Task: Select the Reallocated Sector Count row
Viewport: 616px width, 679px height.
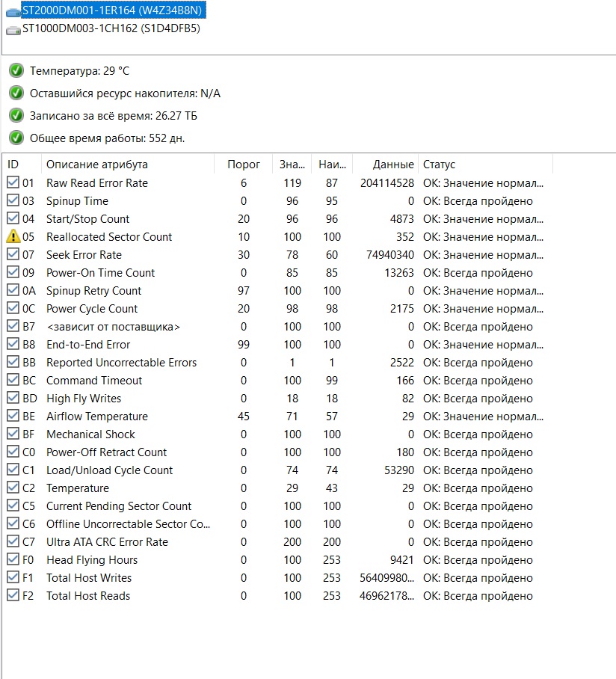Action: point(109,237)
